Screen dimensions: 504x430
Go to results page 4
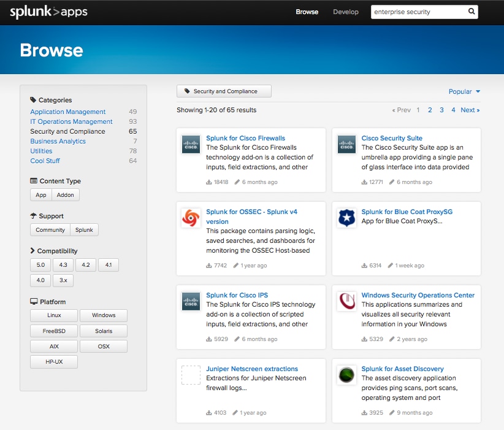pyautogui.click(x=453, y=110)
